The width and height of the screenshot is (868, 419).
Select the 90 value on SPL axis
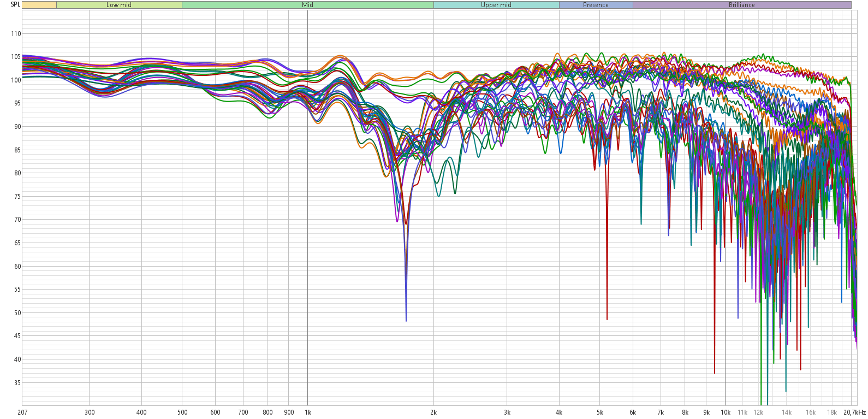point(17,127)
